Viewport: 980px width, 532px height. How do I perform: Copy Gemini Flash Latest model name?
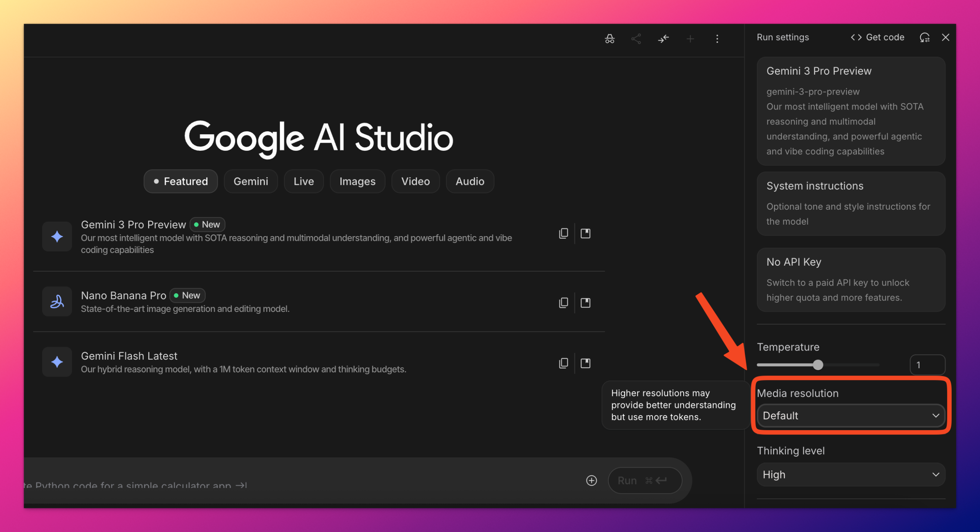563,363
